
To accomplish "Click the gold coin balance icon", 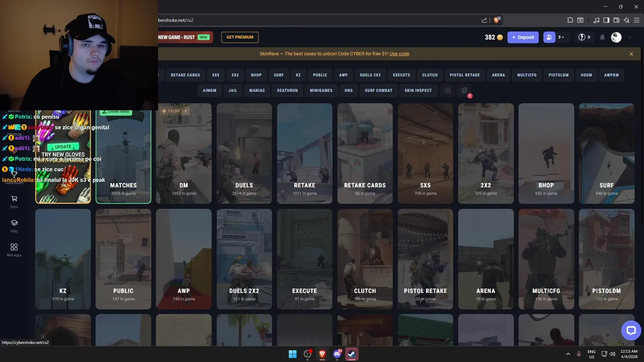I will [500, 37].
